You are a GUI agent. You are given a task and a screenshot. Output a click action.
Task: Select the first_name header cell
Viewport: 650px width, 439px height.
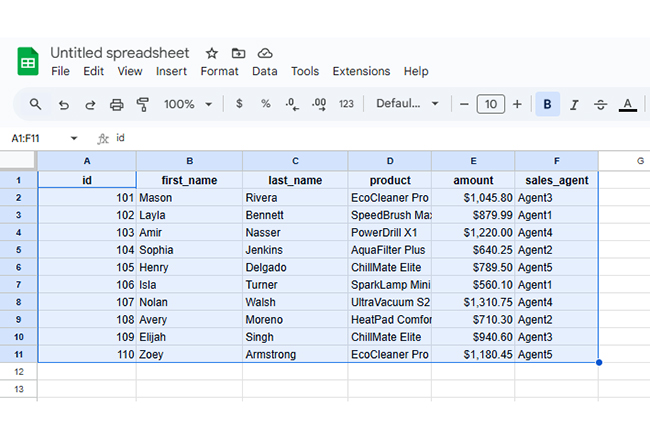(189, 180)
